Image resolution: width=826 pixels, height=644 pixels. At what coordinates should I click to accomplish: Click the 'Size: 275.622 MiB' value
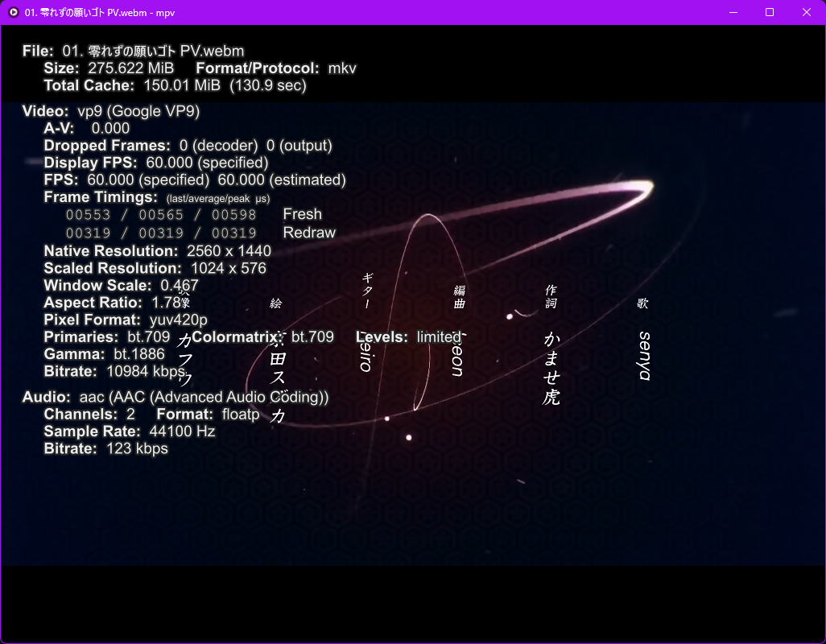point(109,68)
